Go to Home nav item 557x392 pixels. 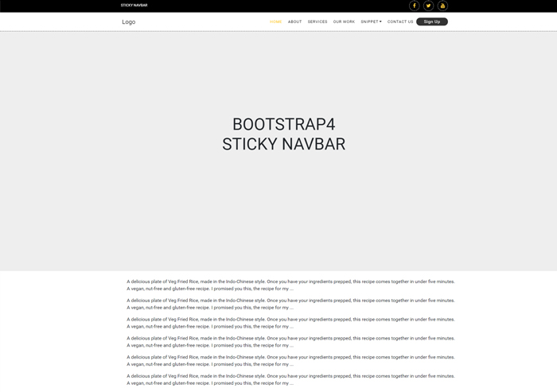275,21
